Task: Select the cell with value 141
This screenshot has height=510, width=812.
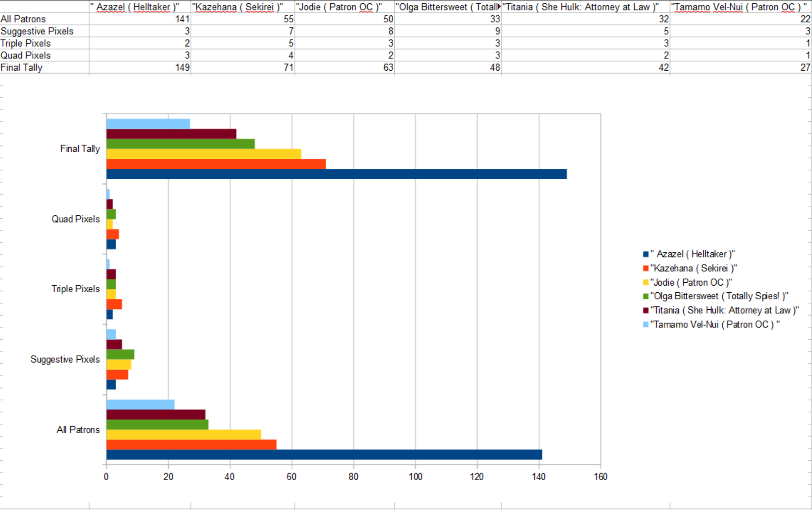Action: coord(140,19)
